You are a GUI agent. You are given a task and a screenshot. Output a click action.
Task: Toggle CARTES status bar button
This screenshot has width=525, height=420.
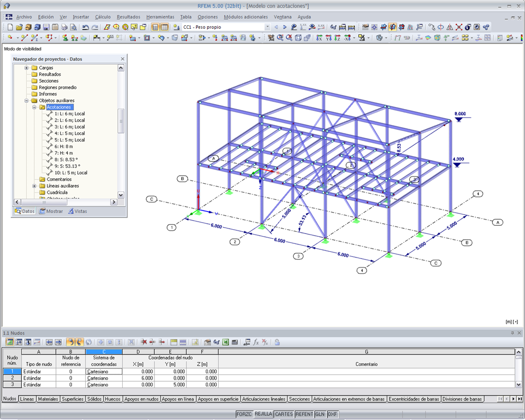[284, 414]
